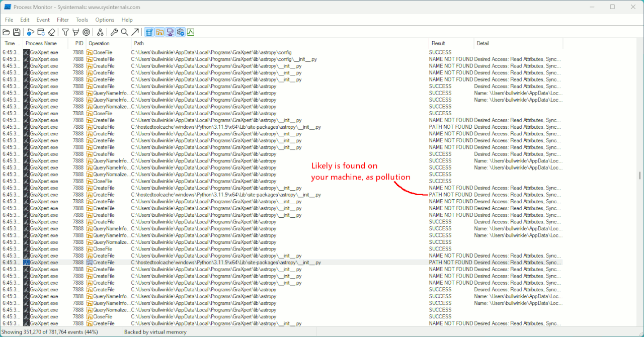Open the Process Tree icon
This screenshot has height=337, width=644.
point(100,32)
